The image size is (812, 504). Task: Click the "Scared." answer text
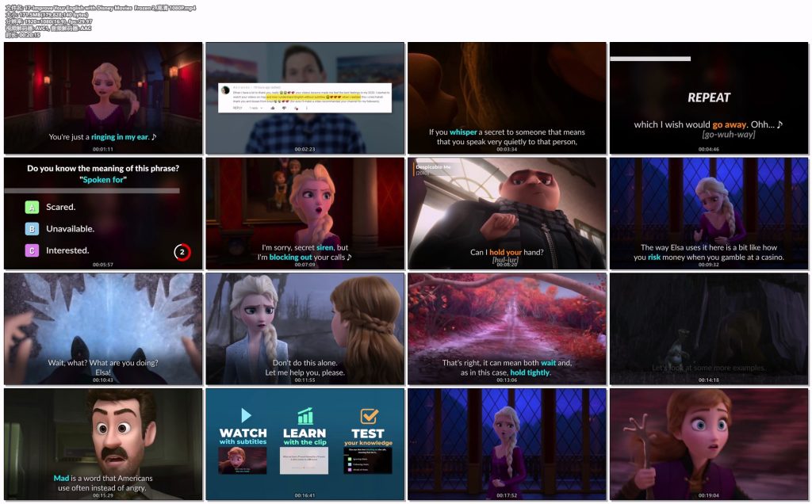60,207
